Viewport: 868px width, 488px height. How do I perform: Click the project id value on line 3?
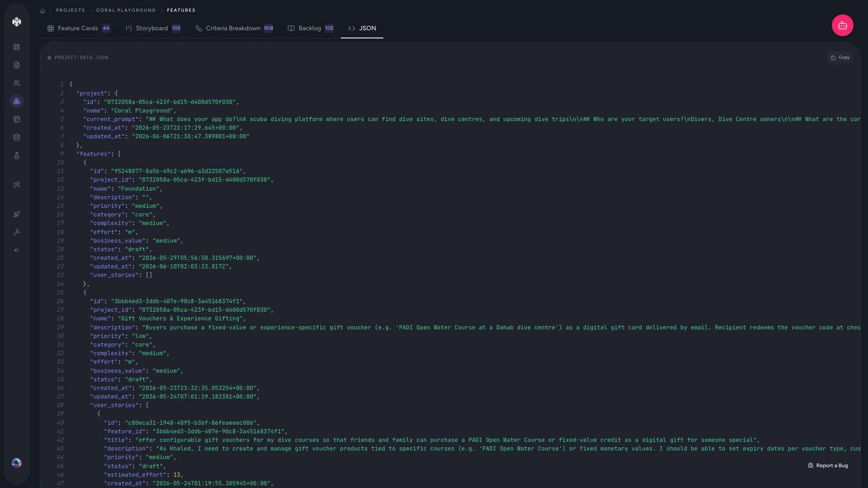coord(170,102)
